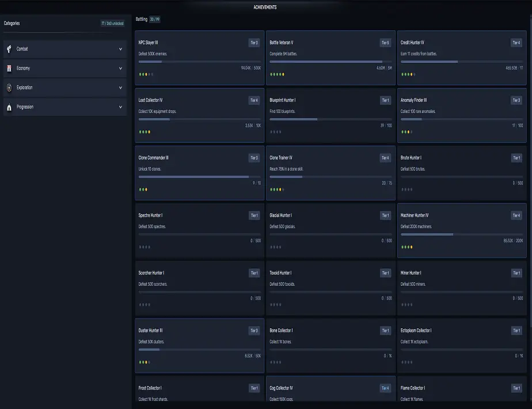
Task: Click the tier dots on Clone Trainer IV
Action: 277,190
